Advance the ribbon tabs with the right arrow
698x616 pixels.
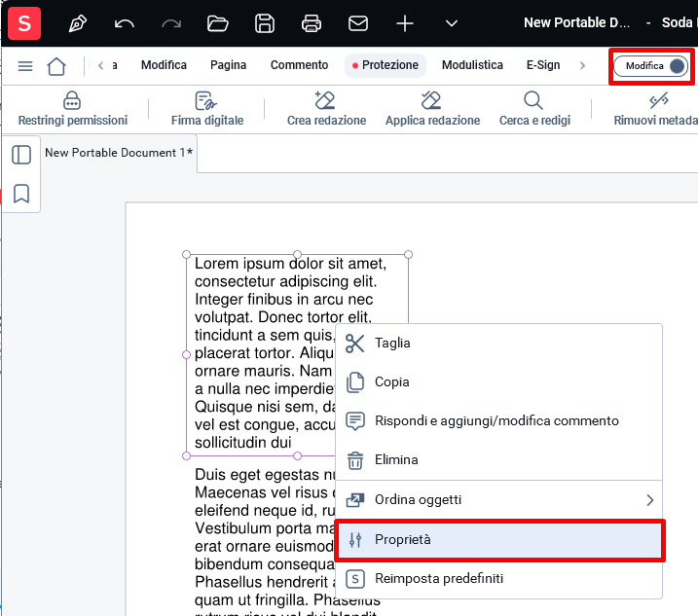582,65
